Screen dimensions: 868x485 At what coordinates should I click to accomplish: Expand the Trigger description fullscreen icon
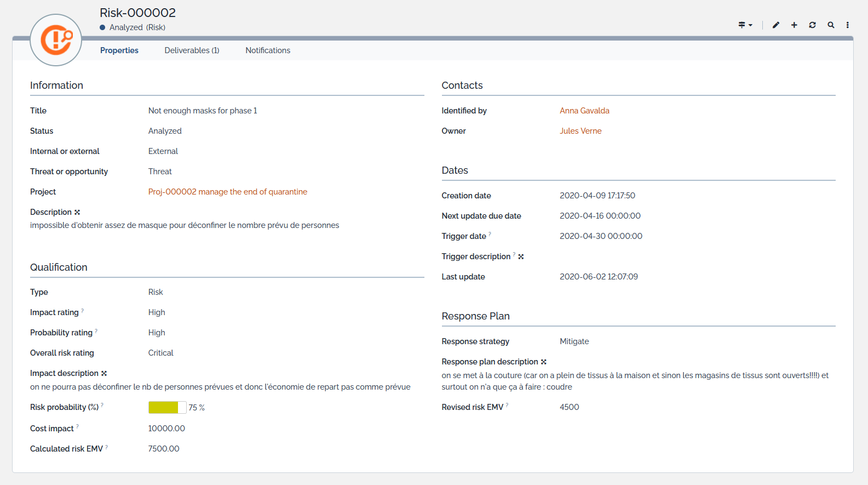click(521, 257)
